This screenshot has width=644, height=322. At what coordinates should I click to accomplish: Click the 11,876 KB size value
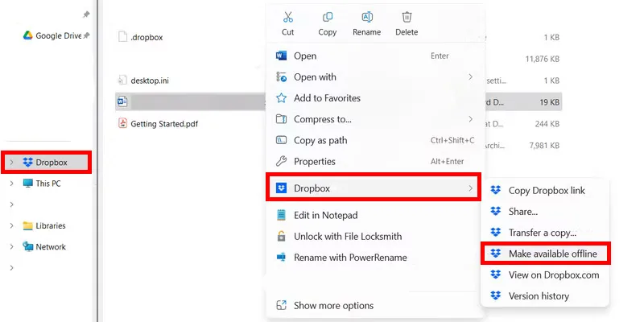click(542, 59)
